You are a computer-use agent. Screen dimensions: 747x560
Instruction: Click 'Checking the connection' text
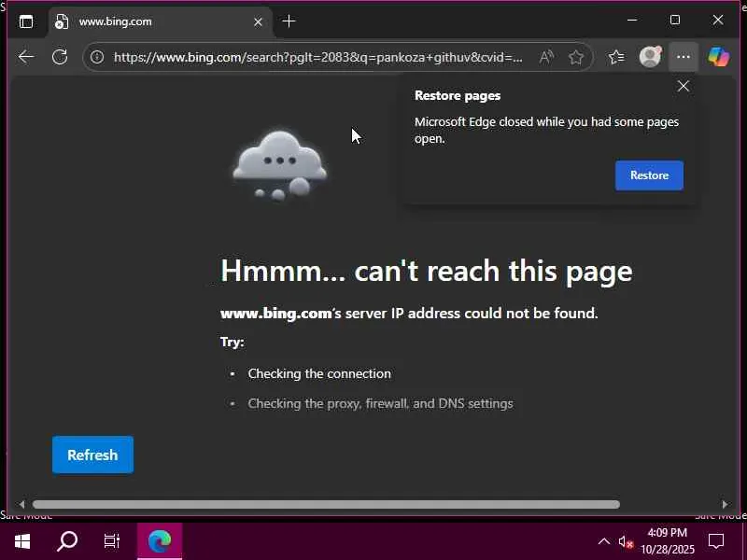coord(319,373)
